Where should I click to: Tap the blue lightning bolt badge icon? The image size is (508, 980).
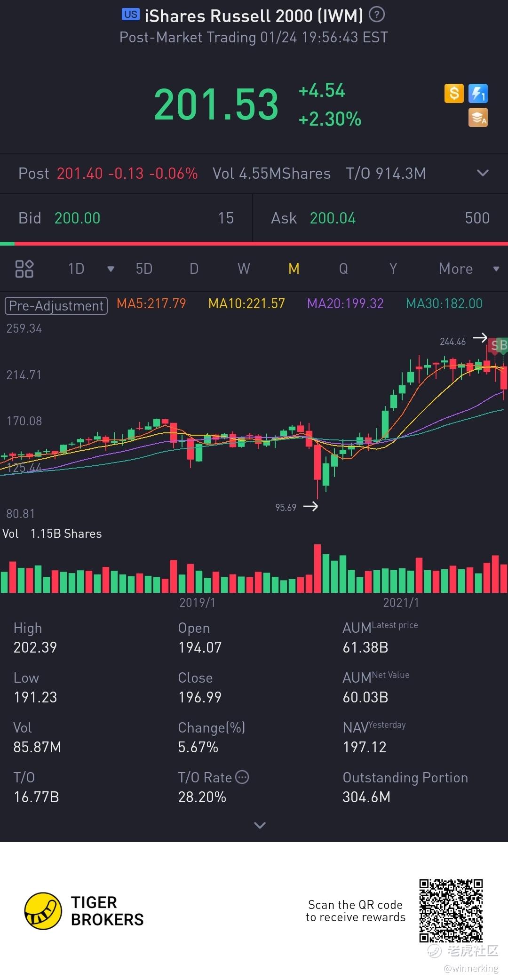(x=478, y=93)
